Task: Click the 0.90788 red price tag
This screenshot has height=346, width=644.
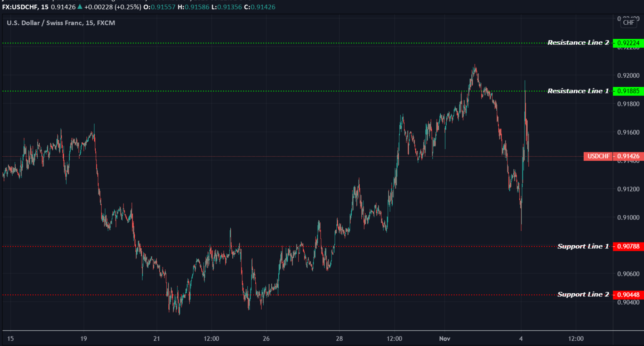Action: click(629, 246)
